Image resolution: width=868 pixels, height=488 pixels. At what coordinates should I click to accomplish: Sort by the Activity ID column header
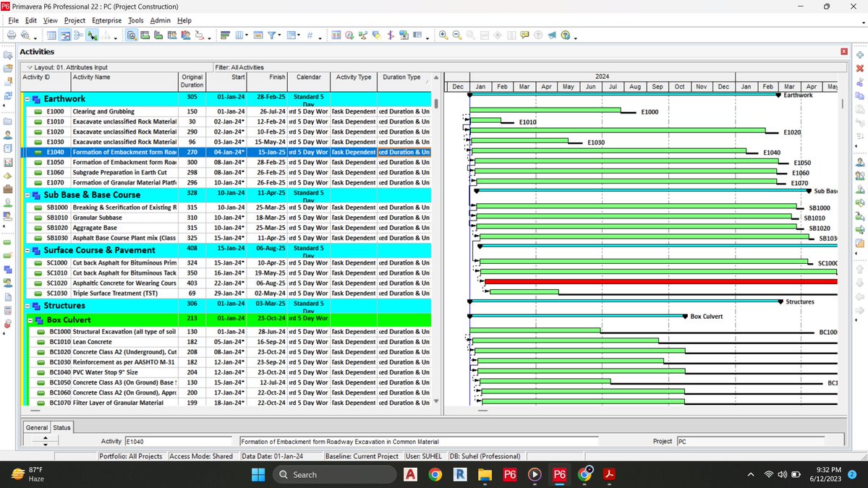(x=46, y=81)
